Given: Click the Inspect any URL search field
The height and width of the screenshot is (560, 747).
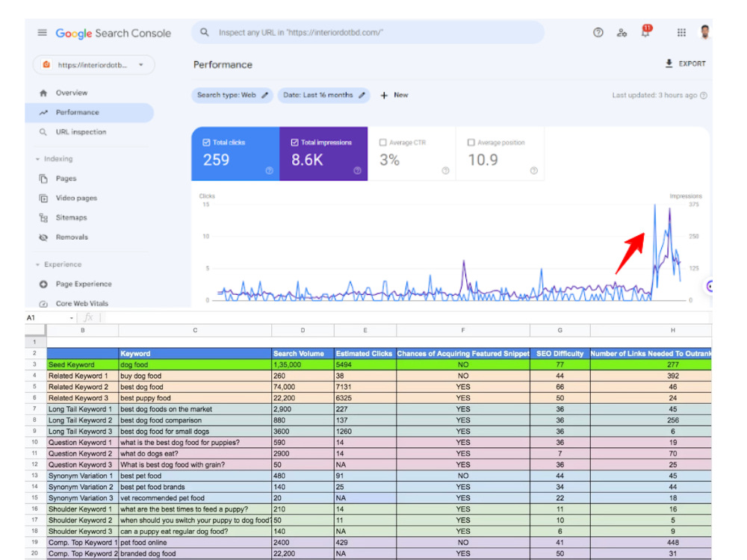Looking at the screenshot, I should 368,32.
